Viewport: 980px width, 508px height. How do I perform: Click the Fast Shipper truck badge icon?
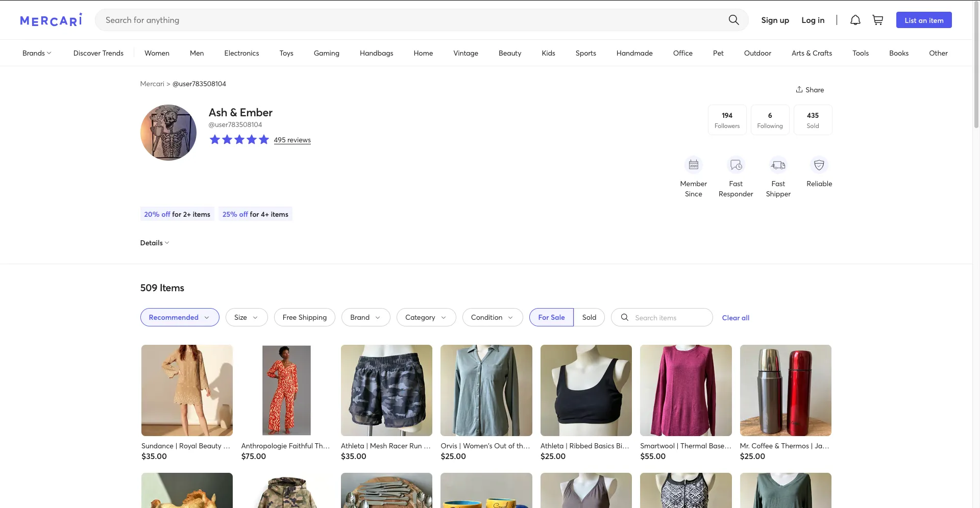tap(778, 165)
